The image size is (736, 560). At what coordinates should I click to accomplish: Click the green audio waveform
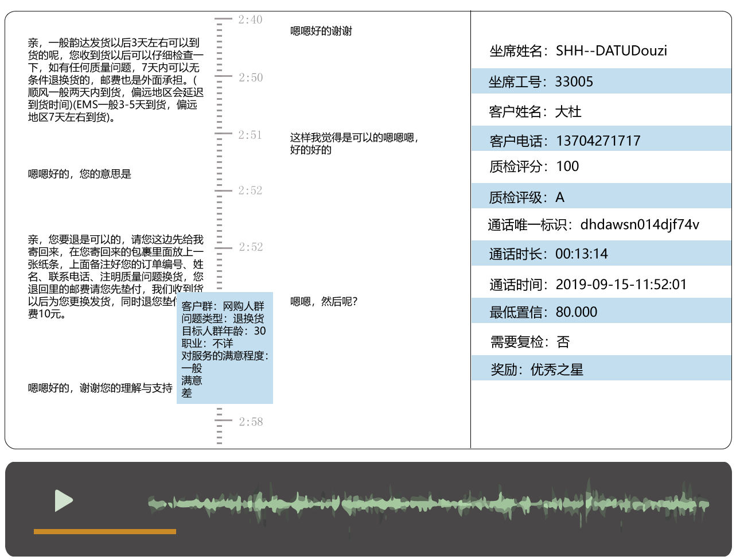tap(428, 504)
